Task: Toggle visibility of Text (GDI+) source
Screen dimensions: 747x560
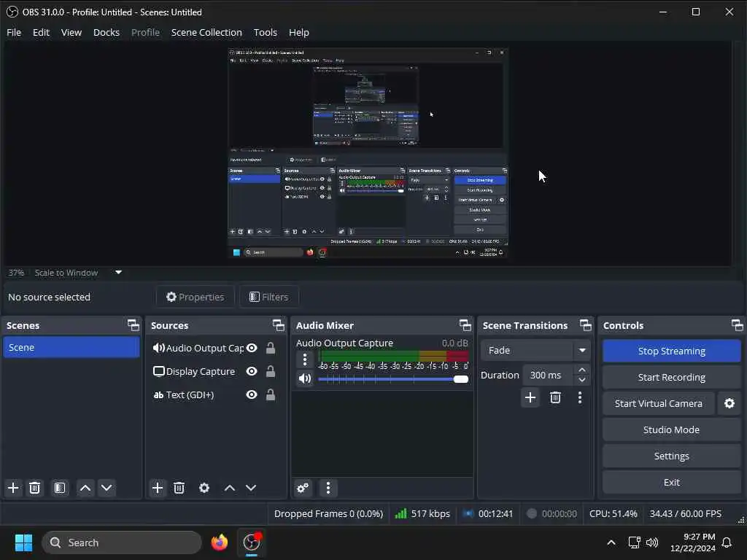Action: point(252,394)
